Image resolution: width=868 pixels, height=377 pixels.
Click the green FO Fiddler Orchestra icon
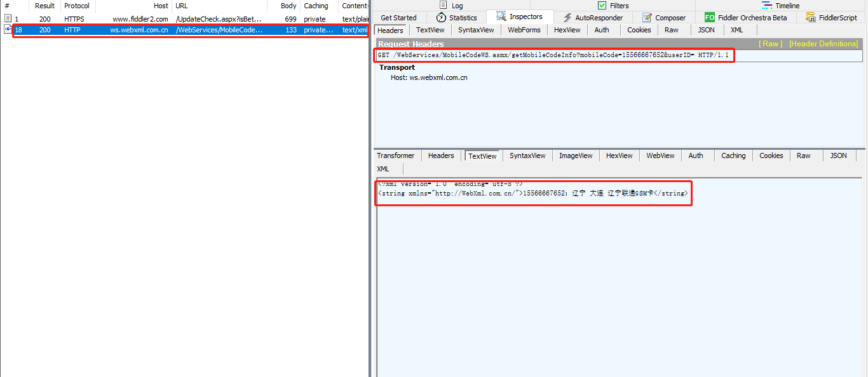[710, 18]
